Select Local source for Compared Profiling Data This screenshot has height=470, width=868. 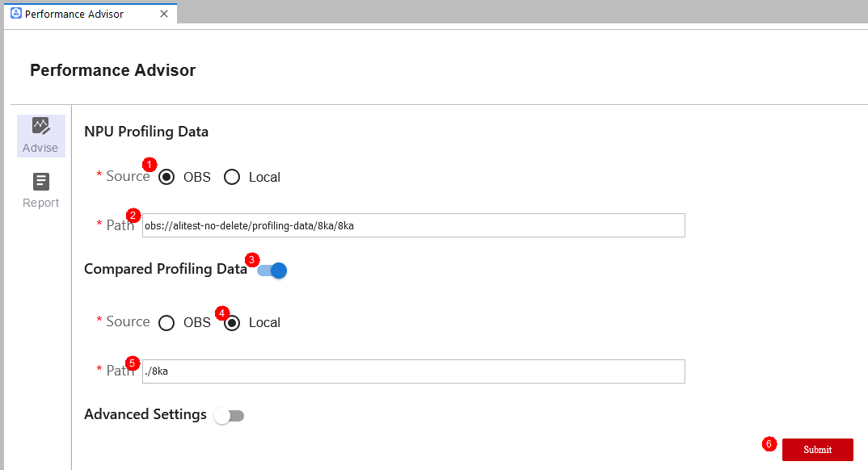pyautogui.click(x=232, y=323)
